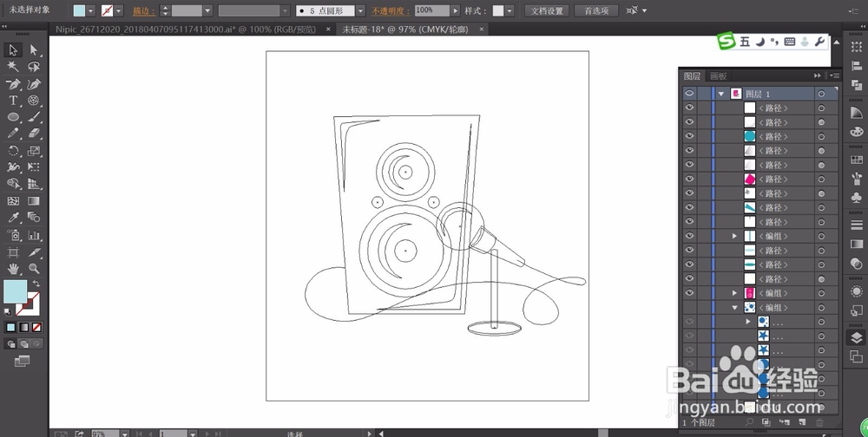Select the Gradient tool

(34, 201)
